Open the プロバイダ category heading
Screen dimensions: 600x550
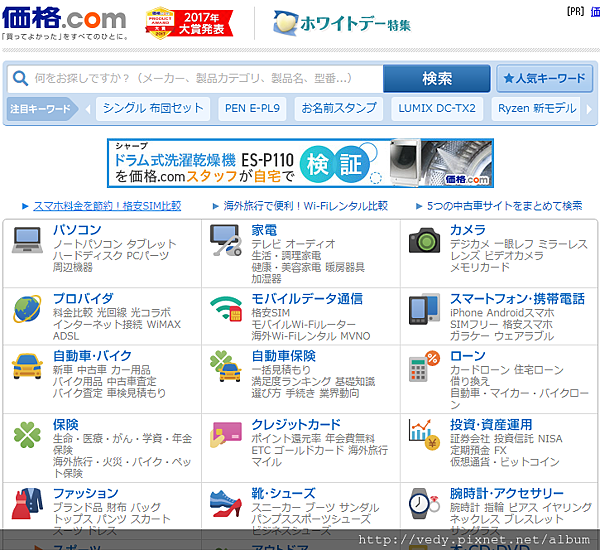click(83, 299)
